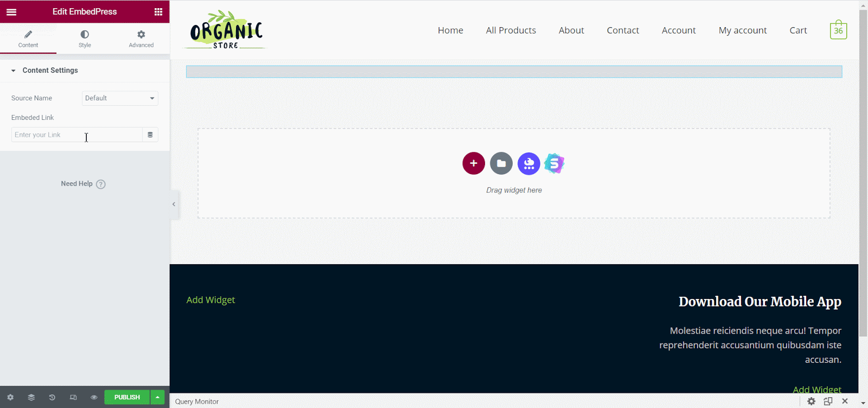This screenshot has width=868, height=408.
Task: Click the red add new section button
Action: [473, 163]
